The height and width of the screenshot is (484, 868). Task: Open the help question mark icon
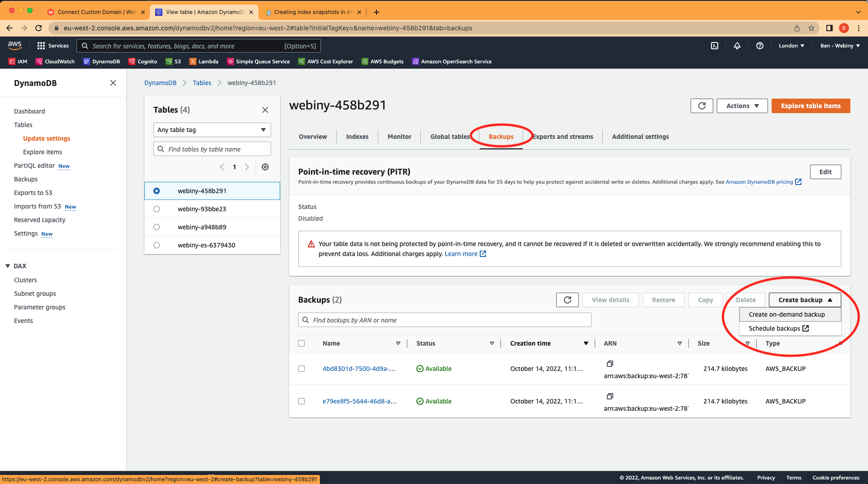[760, 46]
